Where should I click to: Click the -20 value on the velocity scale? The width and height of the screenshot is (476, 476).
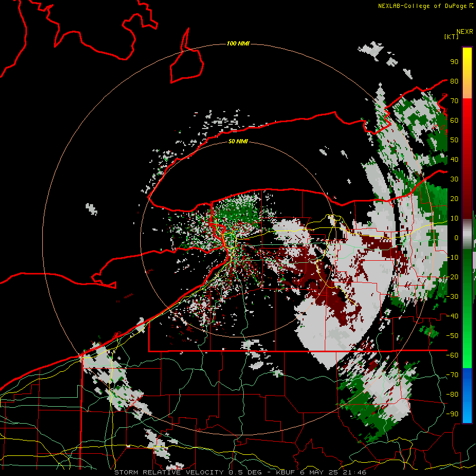coord(452,277)
